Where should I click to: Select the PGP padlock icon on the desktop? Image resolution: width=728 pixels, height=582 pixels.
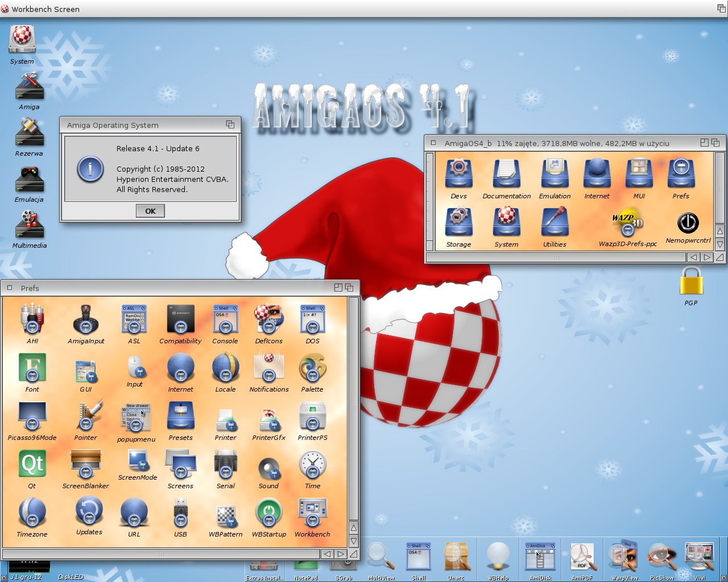coord(691,281)
